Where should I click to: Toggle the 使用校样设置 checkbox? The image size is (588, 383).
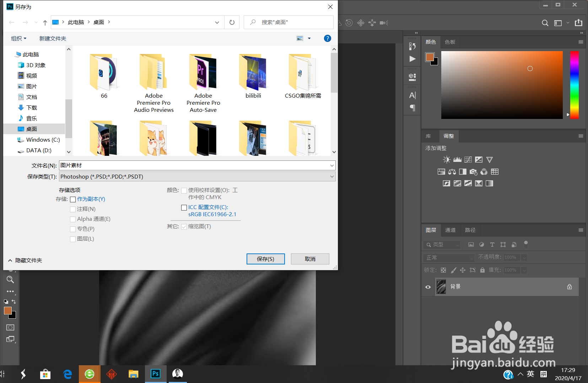184,191
